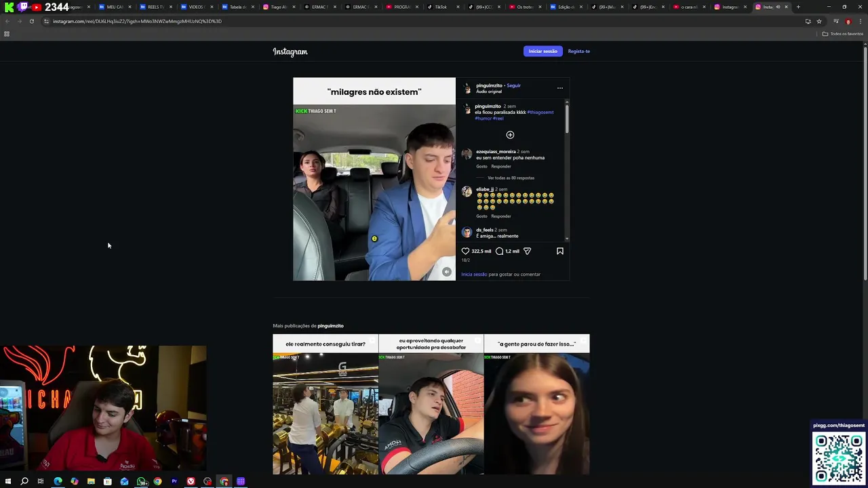Open the ds_feels username

(x=484, y=230)
